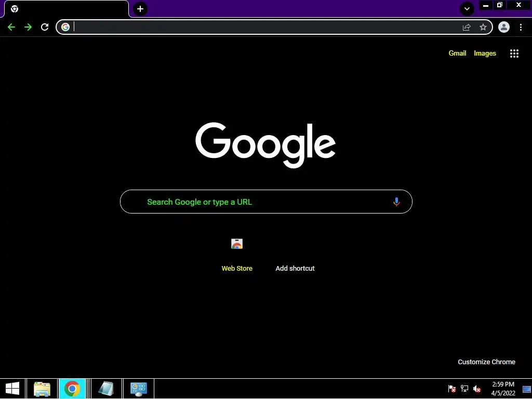
Task: Expand the tab search dropdown arrow
Action: point(467,9)
